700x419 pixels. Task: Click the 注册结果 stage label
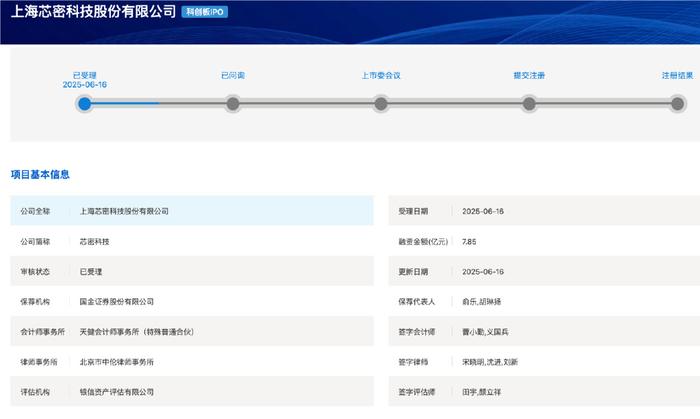(677, 75)
